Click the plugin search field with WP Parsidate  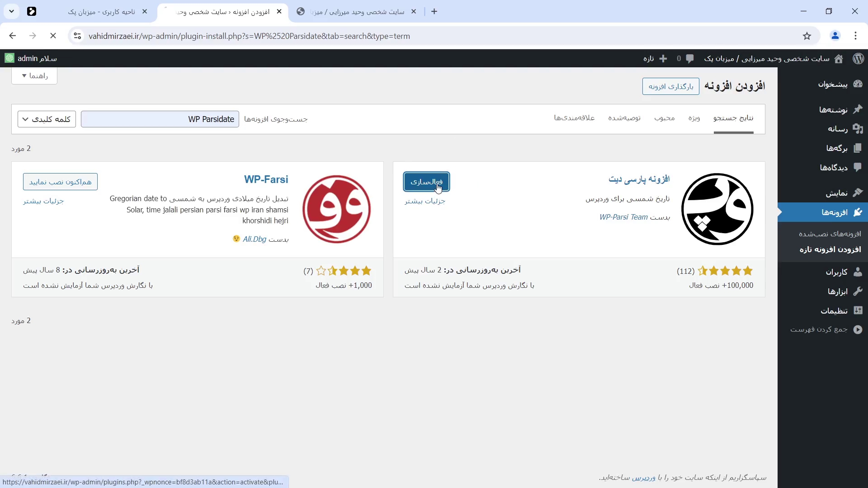coord(160,119)
